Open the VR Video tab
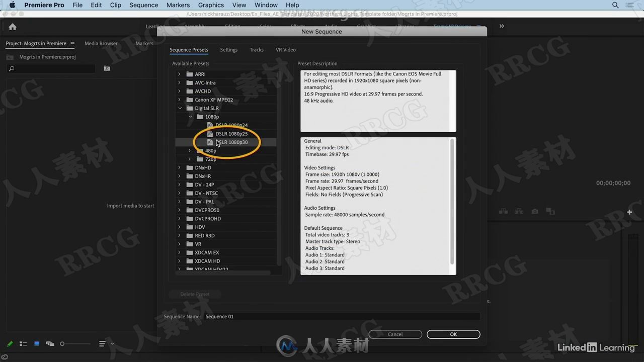The image size is (644, 362). (x=286, y=50)
